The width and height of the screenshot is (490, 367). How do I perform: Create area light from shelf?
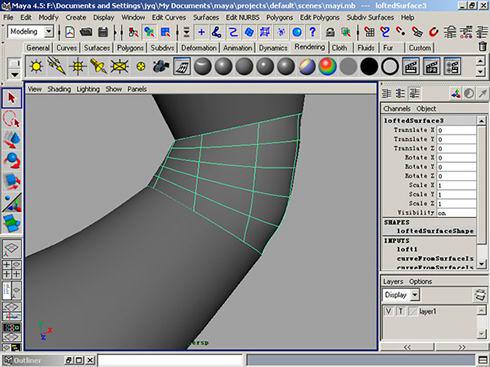pyautogui.click(x=119, y=66)
